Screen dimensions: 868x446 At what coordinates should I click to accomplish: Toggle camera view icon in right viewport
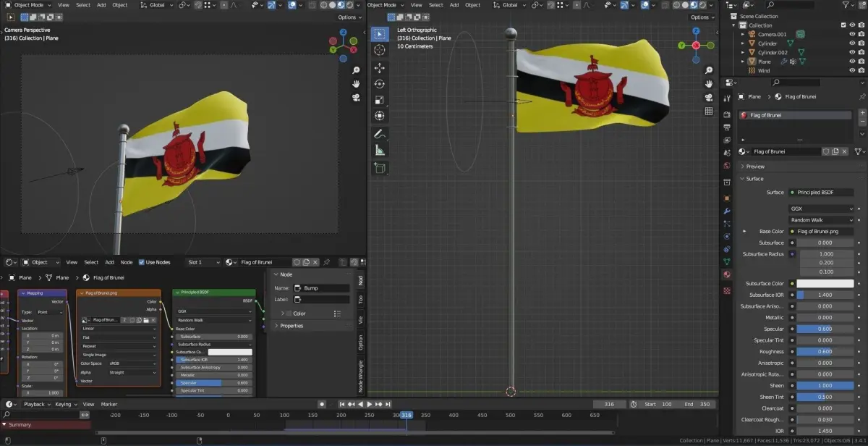click(x=709, y=98)
